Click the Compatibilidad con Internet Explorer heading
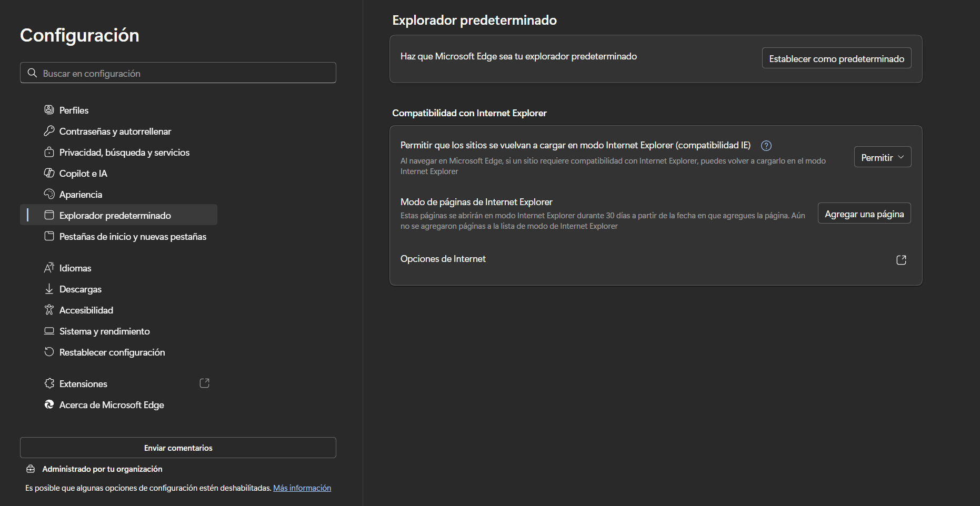This screenshot has width=980, height=506. [469, 113]
